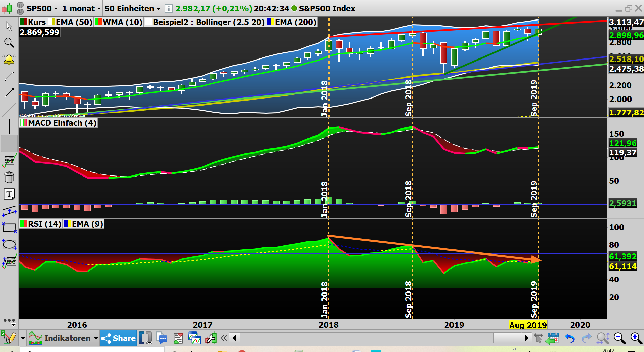The width and height of the screenshot is (644, 352).
Task: Click the redo arrow icon
Action: [x=586, y=338]
